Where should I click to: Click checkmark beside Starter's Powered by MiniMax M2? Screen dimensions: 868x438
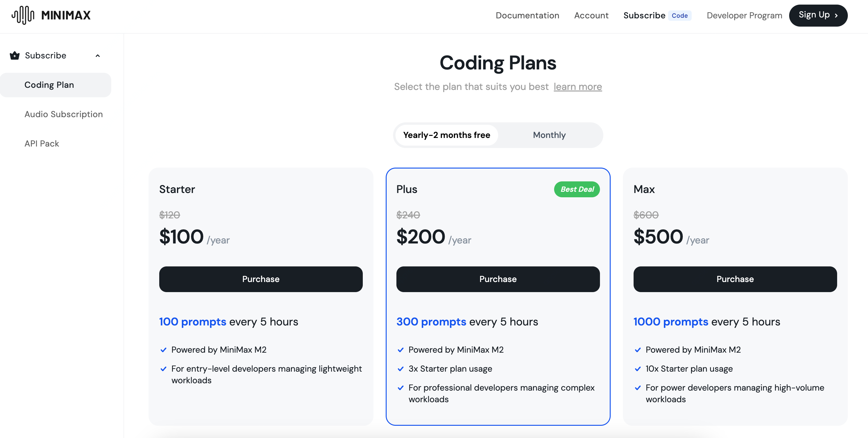pyautogui.click(x=164, y=350)
